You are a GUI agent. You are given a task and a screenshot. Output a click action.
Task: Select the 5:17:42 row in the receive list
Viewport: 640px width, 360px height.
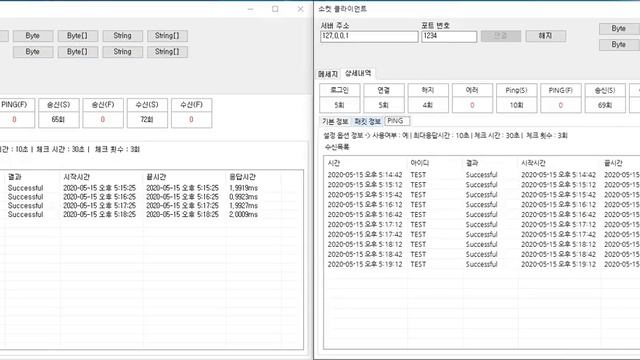[482, 234]
